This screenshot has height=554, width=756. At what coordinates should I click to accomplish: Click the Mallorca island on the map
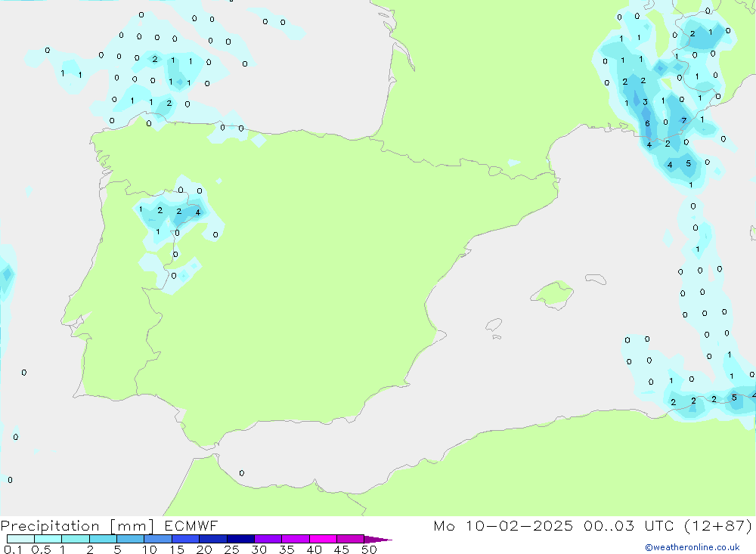553,294
